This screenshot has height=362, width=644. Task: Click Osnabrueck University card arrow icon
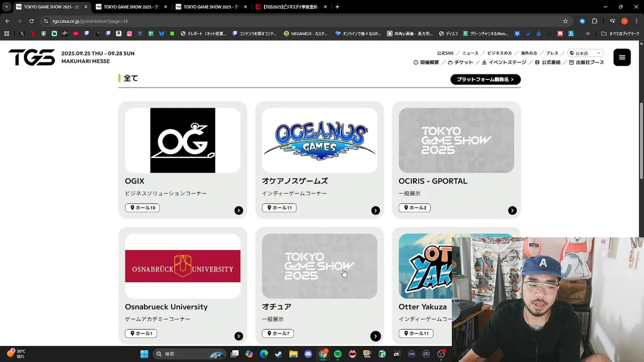pyautogui.click(x=238, y=336)
